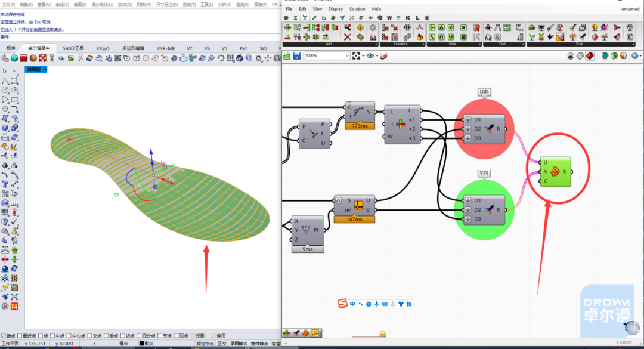Open the viewport title dropdown arrow
The height and width of the screenshot is (349, 644).
(45, 69)
